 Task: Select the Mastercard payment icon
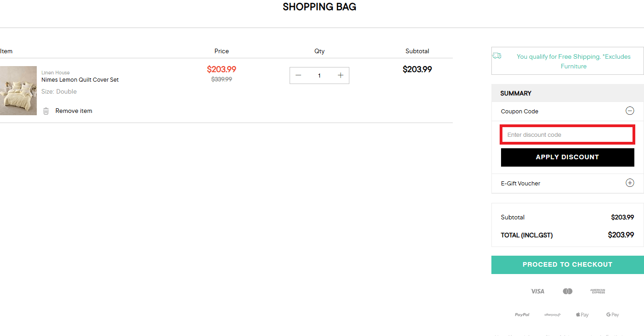(x=567, y=291)
